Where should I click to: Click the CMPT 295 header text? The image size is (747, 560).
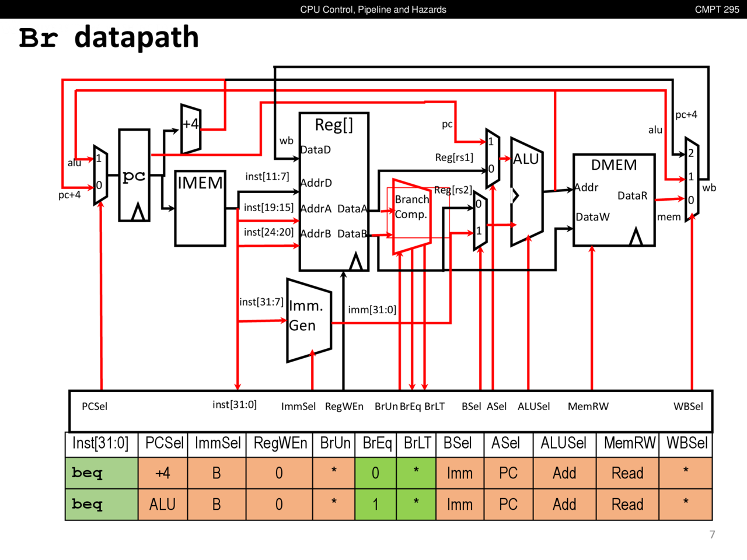tap(717, 9)
